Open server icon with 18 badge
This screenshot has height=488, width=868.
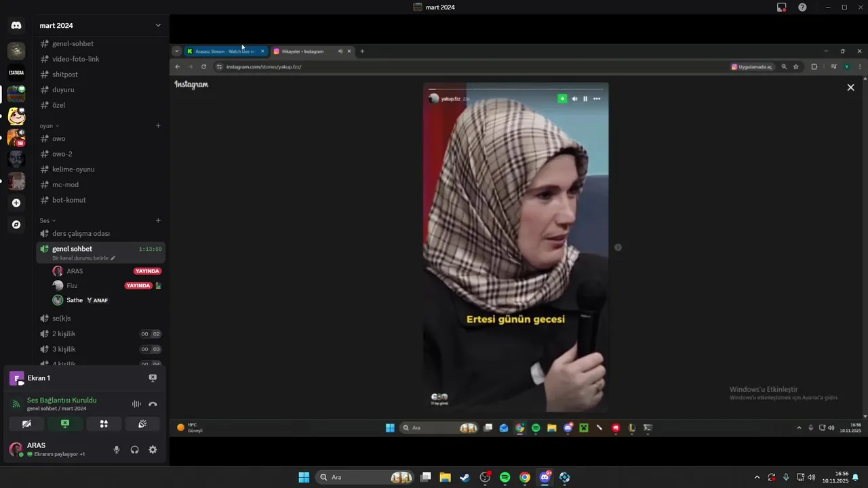(x=16, y=138)
